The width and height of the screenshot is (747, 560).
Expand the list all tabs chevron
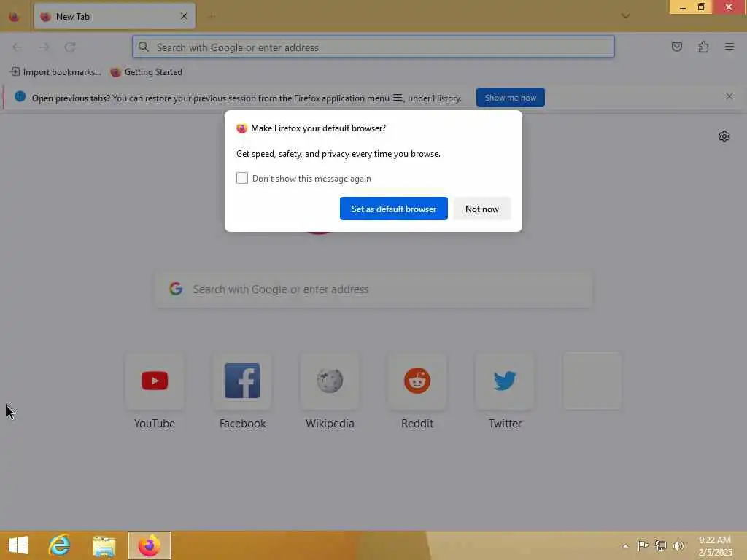(x=625, y=16)
